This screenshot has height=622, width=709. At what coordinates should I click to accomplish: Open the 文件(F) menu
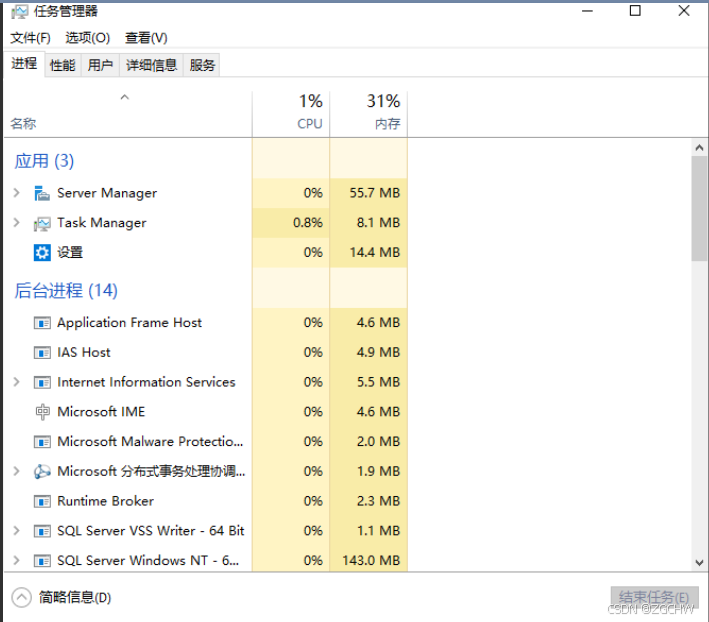[x=30, y=38]
